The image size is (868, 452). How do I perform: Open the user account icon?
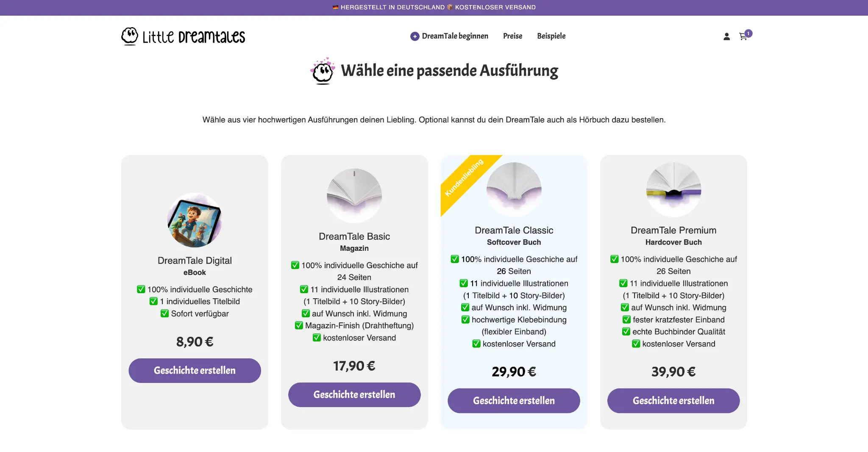(726, 37)
